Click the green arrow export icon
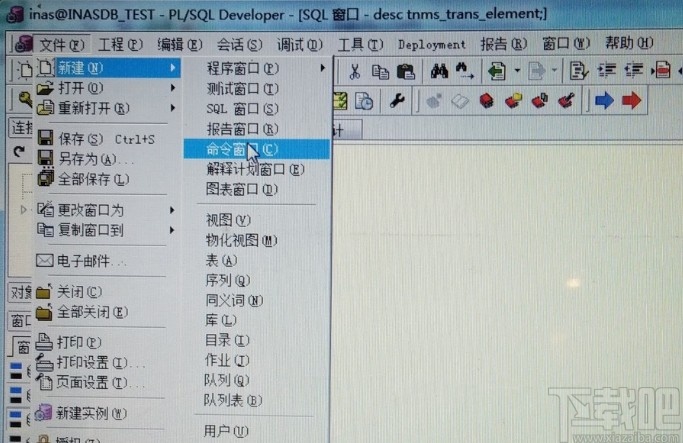This screenshot has width=683, height=443. click(497, 71)
